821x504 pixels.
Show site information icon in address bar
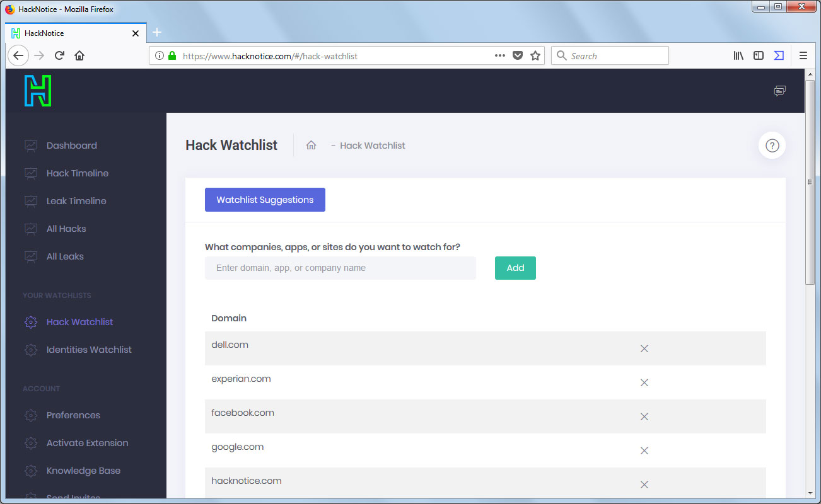click(160, 55)
